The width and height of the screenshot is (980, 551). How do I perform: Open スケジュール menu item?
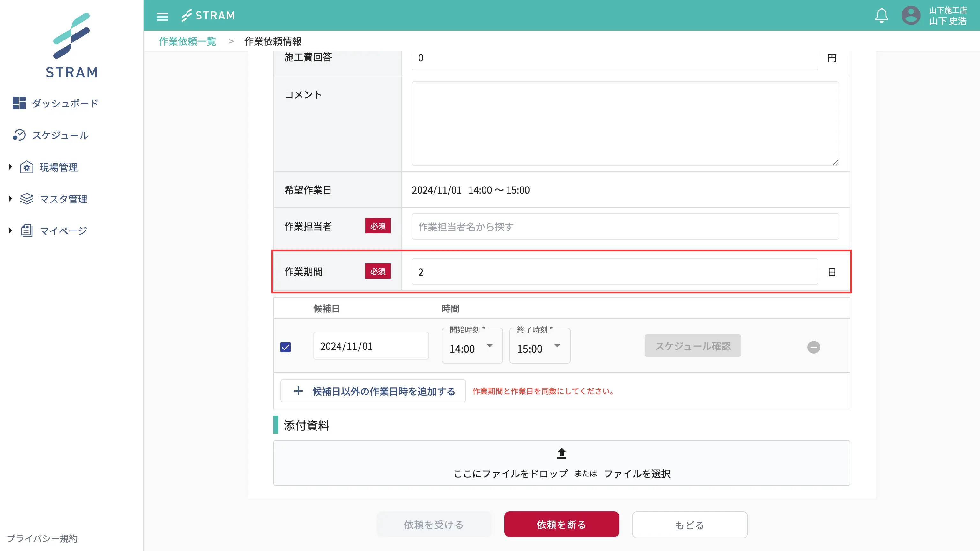click(60, 136)
